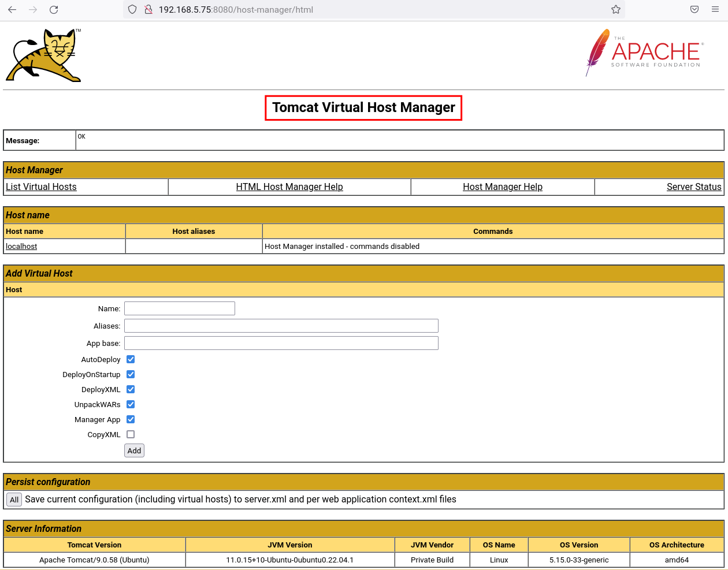Click the All persist configuration button

pos(14,500)
